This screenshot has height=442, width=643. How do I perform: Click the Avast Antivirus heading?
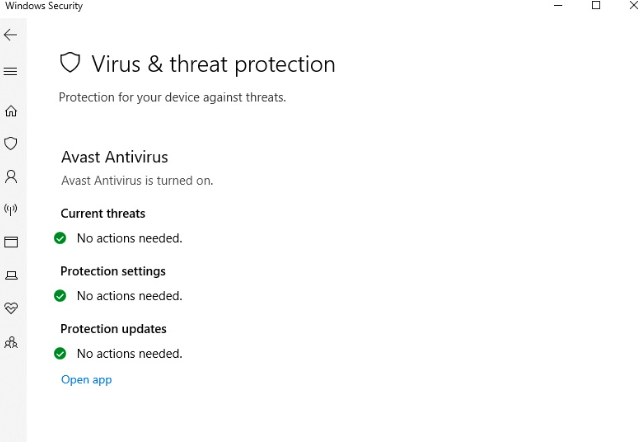(x=114, y=157)
